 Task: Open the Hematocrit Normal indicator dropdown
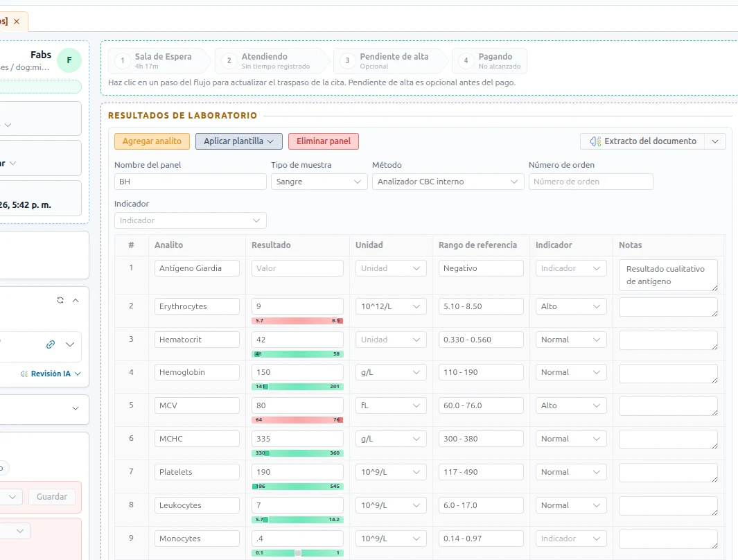(571, 340)
